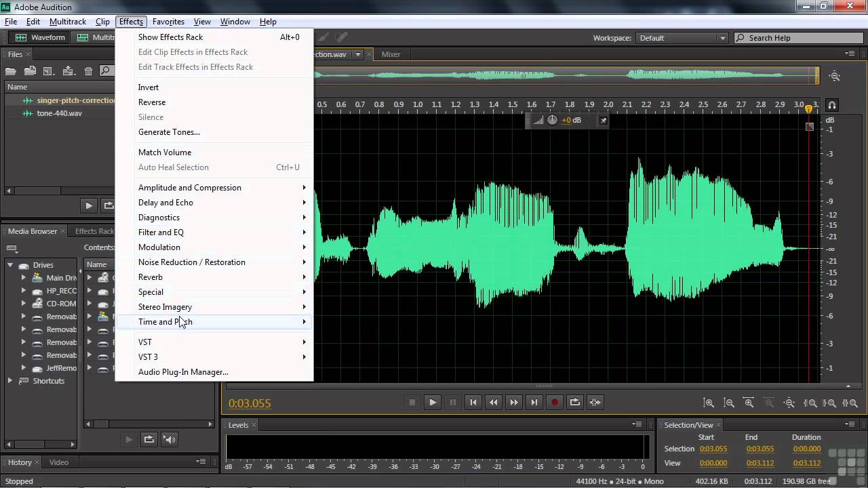868x488 pixels.
Task: Open Levels panel options menu
Action: point(637,424)
